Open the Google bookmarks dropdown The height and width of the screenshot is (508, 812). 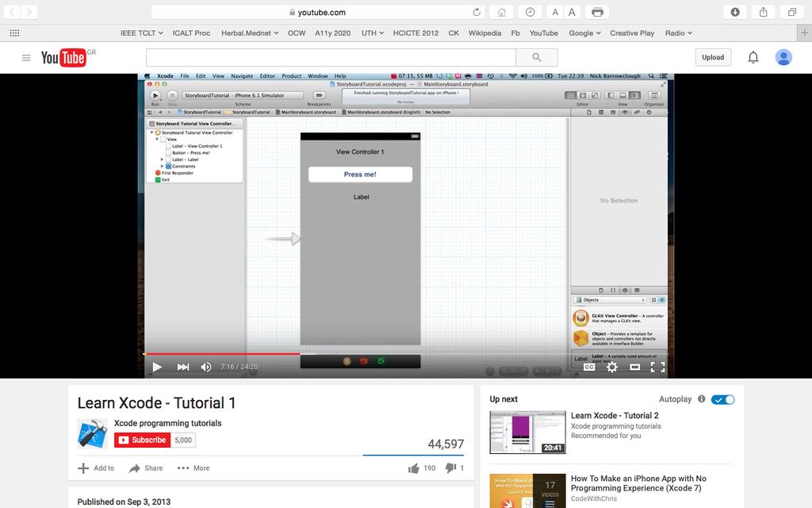pos(584,33)
